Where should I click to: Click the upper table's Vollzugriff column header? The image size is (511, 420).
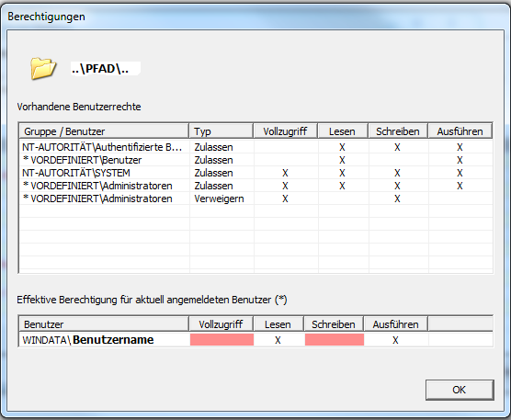285,131
